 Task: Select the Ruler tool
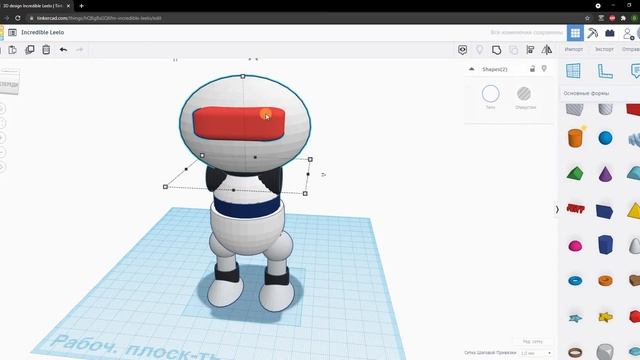(x=605, y=71)
